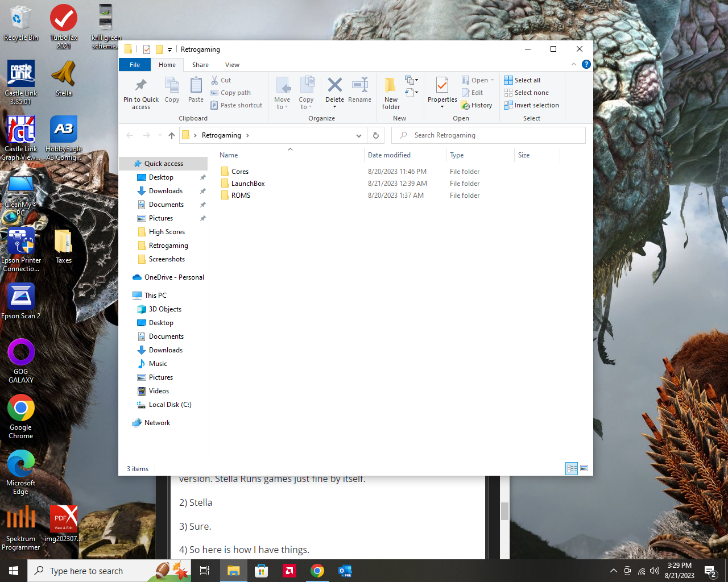Click the Cut scissors command

pyautogui.click(x=221, y=80)
